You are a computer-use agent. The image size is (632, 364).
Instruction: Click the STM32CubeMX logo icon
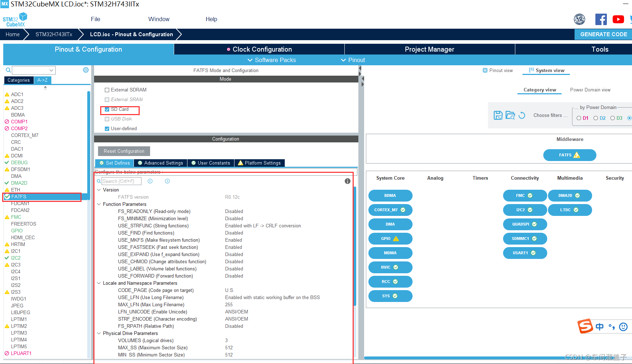15,20
